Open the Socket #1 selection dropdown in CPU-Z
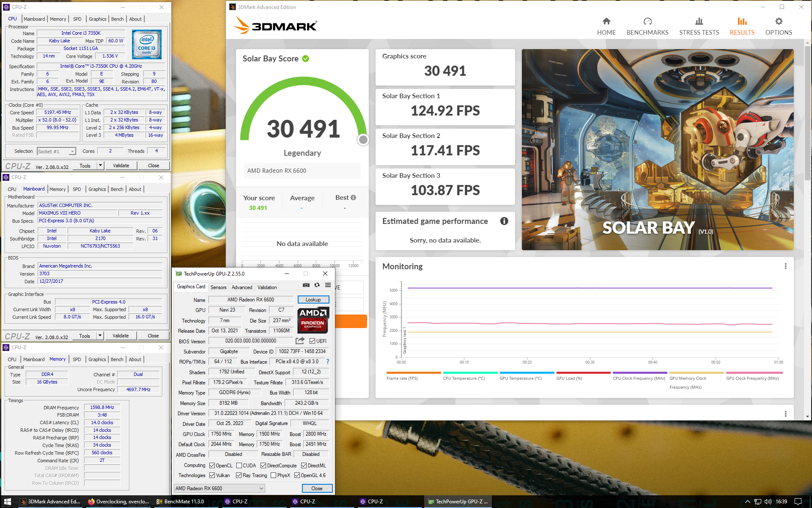812x508 pixels. [x=56, y=151]
